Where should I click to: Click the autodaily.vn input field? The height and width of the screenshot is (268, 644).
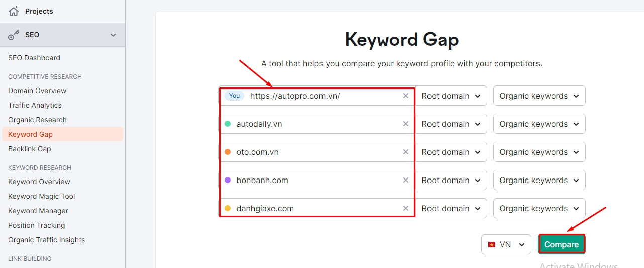pyautogui.click(x=316, y=124)
